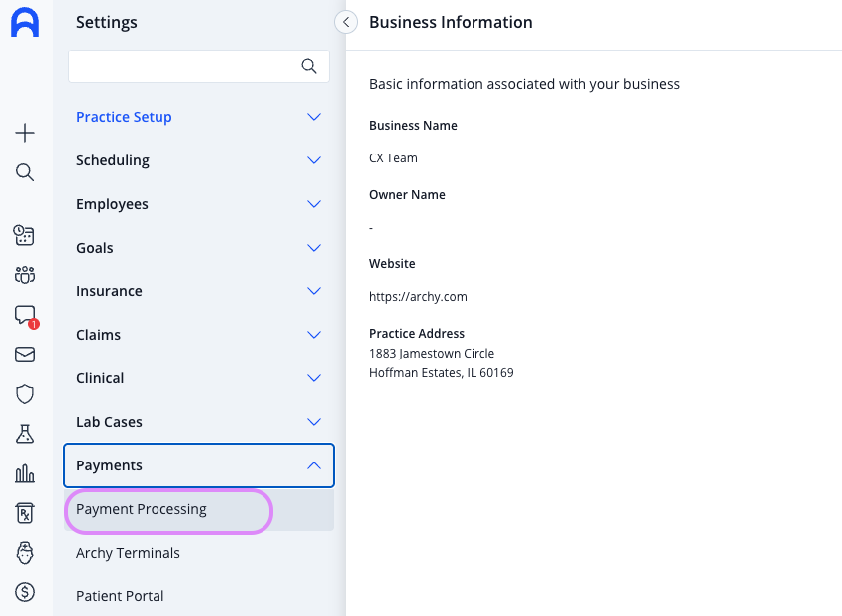Click the Employees label
This screenshot has width=842, height=616.
pyautogui.click(x=112, y=204)
